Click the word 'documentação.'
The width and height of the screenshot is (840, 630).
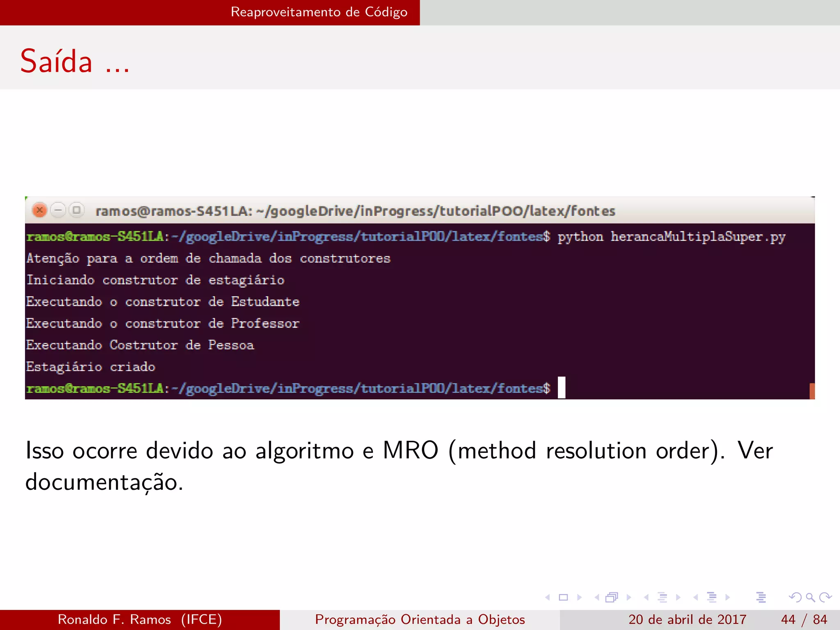(104, 482)
